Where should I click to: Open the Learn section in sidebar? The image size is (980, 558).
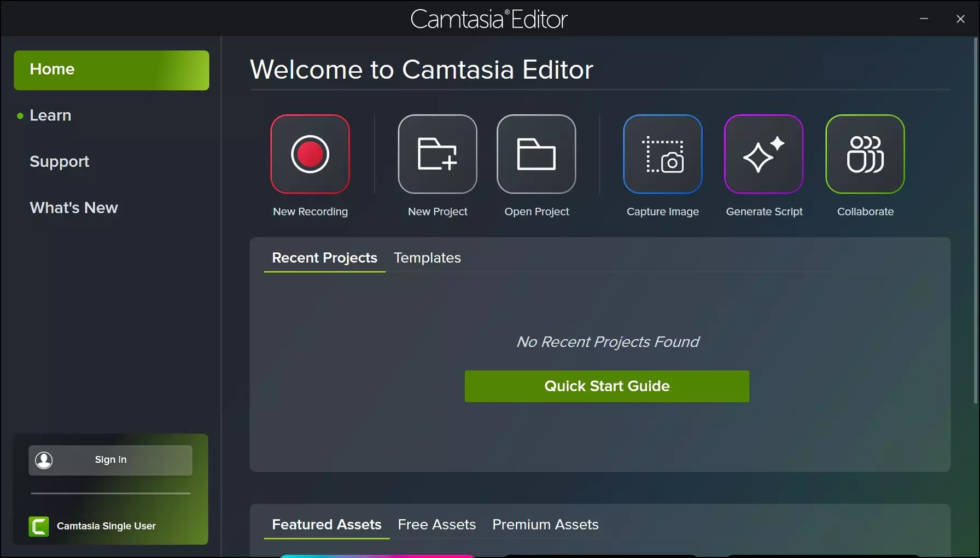click(x=50, y=115)
